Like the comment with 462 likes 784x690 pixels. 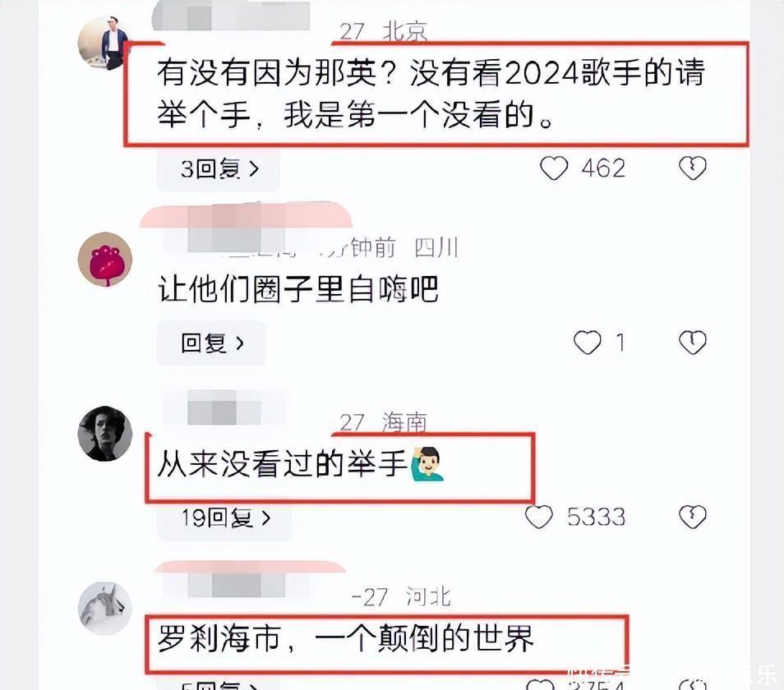(554, 168)
